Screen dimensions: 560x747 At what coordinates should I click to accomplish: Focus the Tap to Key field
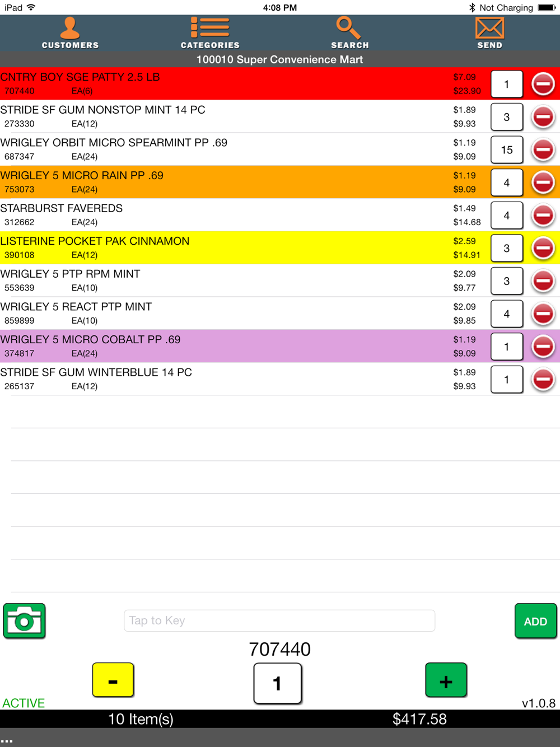[279, 620]
